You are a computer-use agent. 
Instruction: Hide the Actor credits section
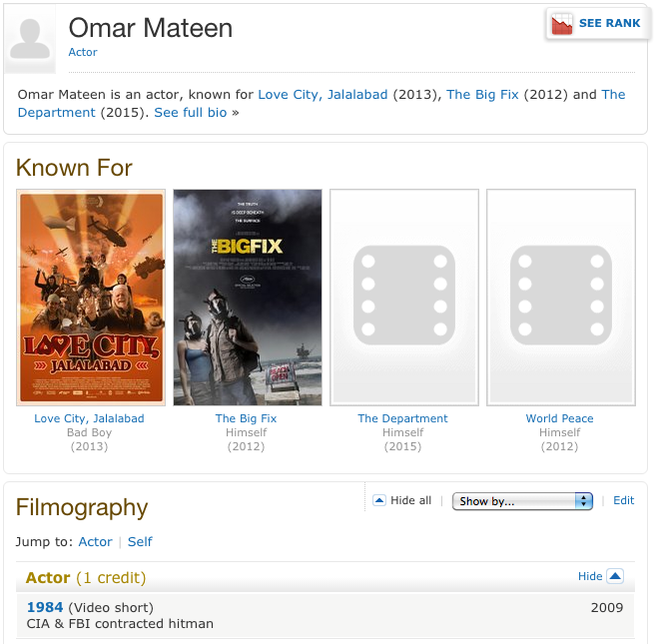coord(590,576)
